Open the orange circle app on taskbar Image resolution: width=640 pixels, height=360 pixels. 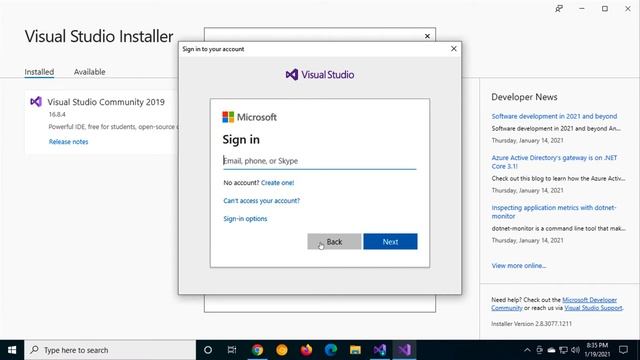[282, 350]
